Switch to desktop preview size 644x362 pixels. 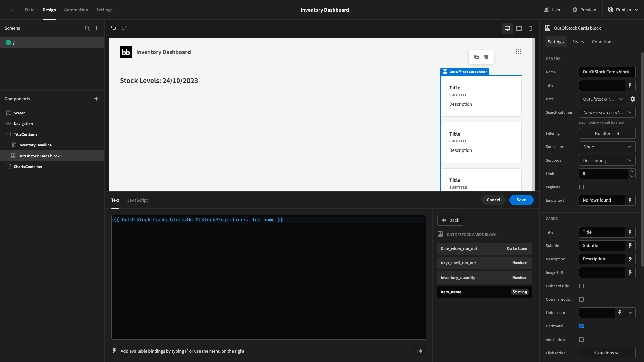click(x=507, y=28)
